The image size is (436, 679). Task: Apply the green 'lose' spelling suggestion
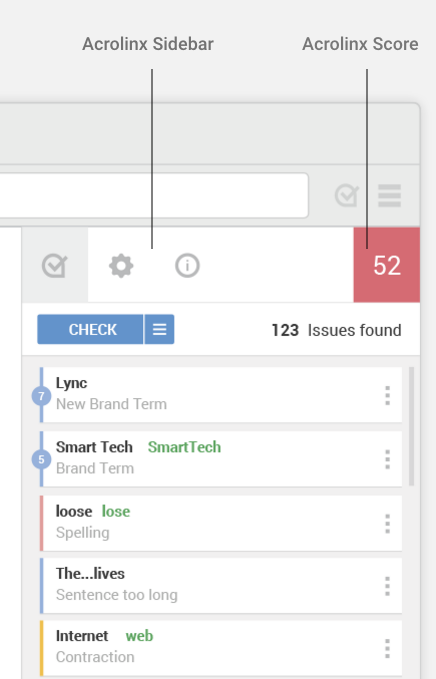coord(116,511)
